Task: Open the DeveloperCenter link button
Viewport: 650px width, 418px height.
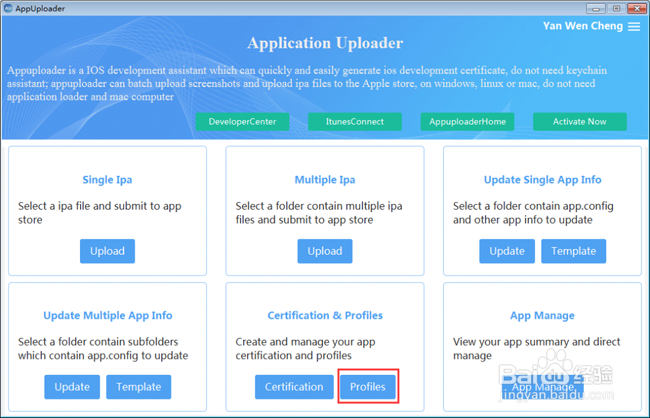Action: [x=242, y=122]
